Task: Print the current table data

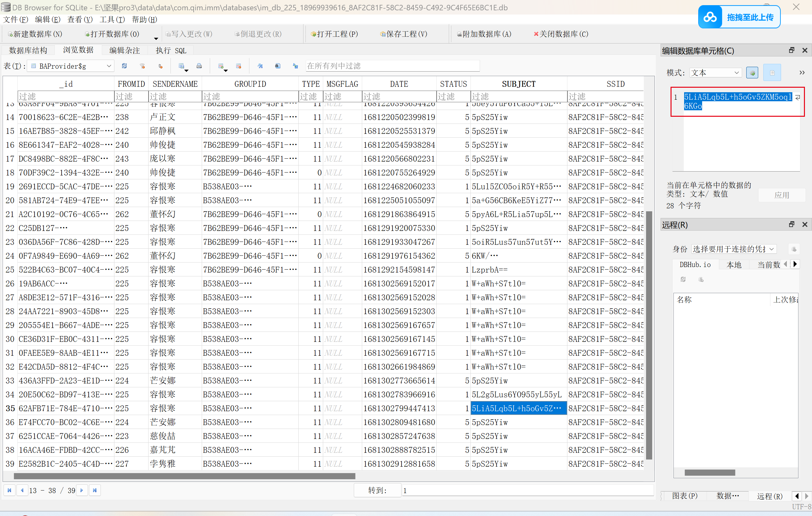Action: point(199,66)
